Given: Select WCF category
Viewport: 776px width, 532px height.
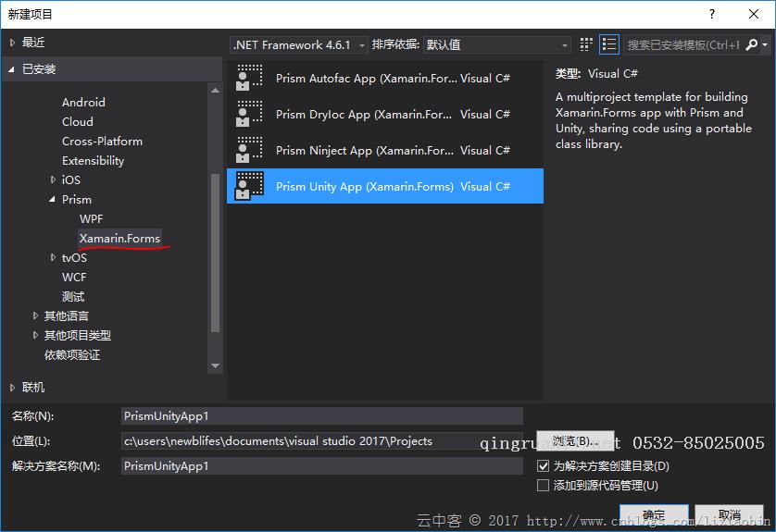Looking at the screenshot, I should [x=74, y=277].
